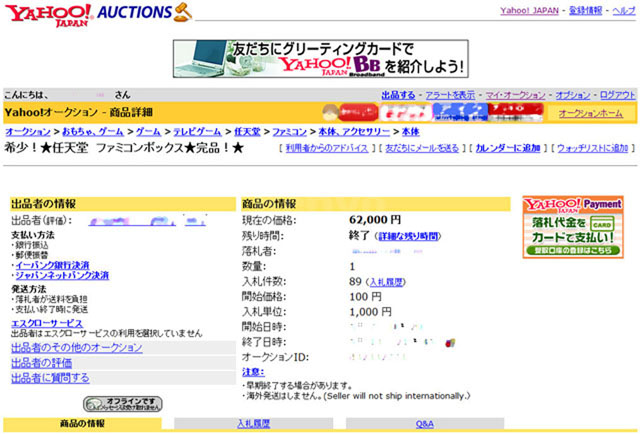Open the ヘルプ link

click(x=624, y=11)
